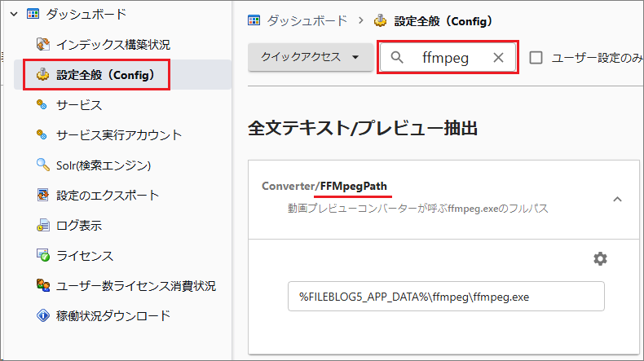Open the gear settings for FFMpegPath

(x=600, y=258)
